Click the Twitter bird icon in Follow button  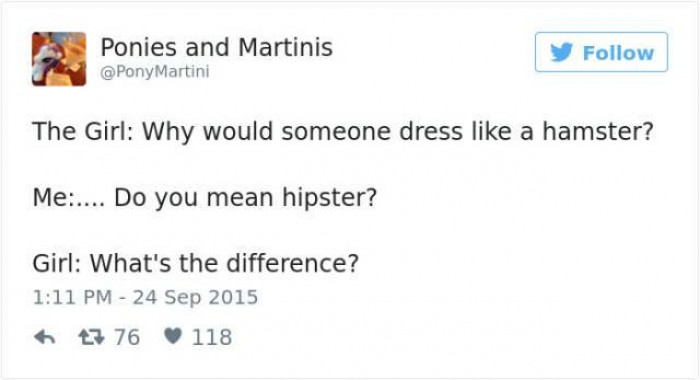click(561, 52)
